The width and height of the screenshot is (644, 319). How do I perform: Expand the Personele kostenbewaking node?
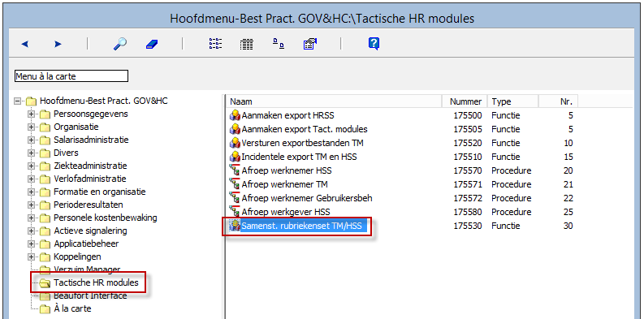pos(31,218)
